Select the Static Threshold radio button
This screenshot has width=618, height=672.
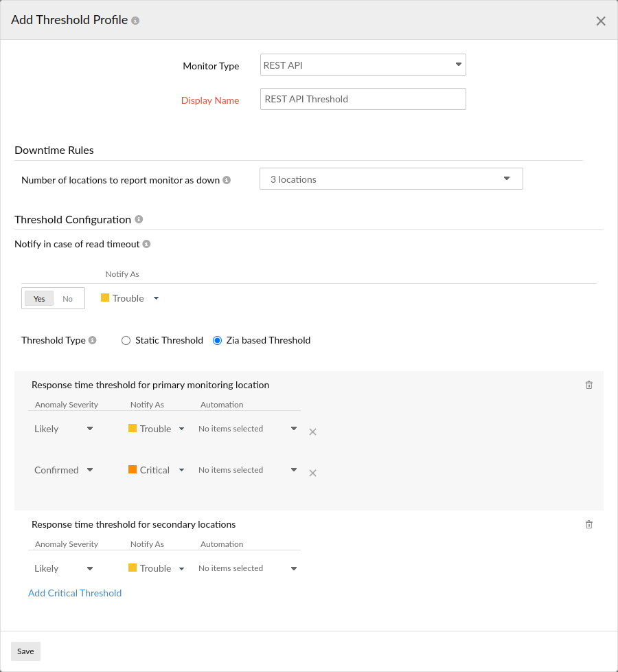click(x=126, y=340)
